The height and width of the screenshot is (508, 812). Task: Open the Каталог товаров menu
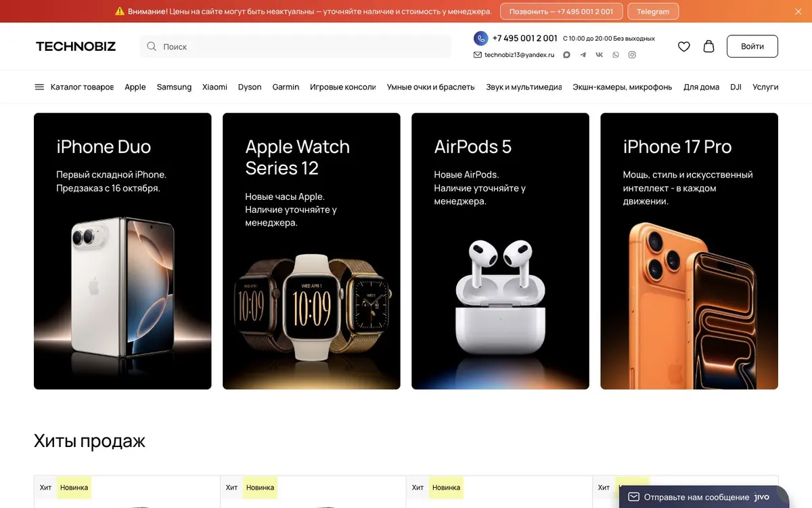tap(74, 87)
